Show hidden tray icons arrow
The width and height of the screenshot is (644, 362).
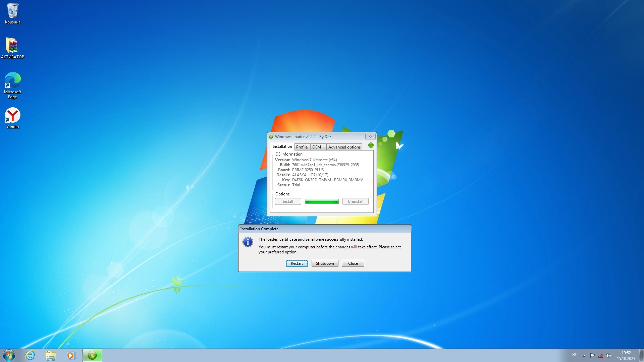[x=584, y=356]
